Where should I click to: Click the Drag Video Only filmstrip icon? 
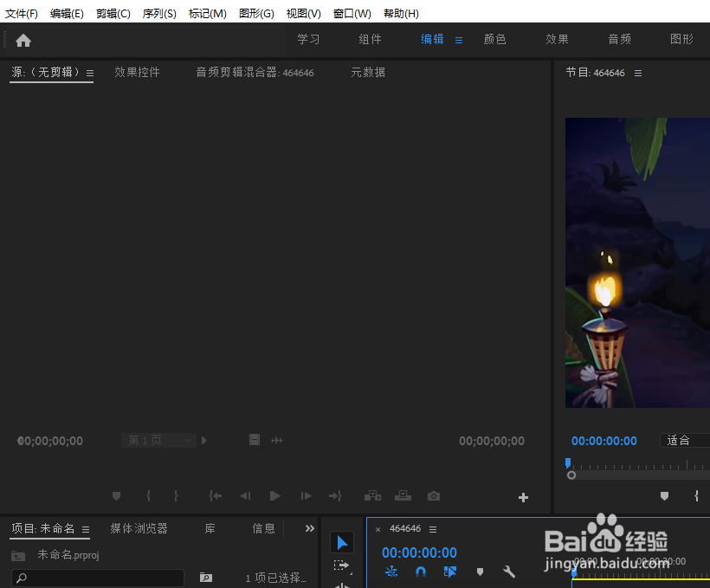pyautogui.click(x=255, y=440)
